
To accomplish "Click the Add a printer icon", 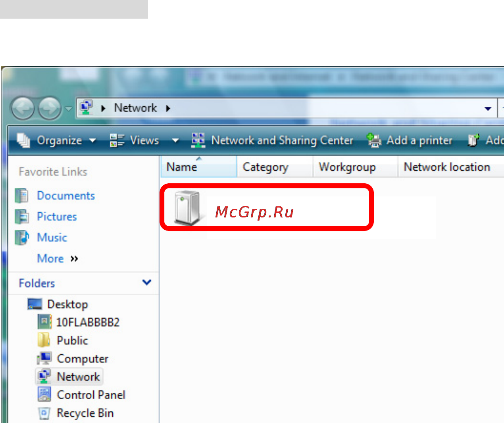I will coord(373,140).
